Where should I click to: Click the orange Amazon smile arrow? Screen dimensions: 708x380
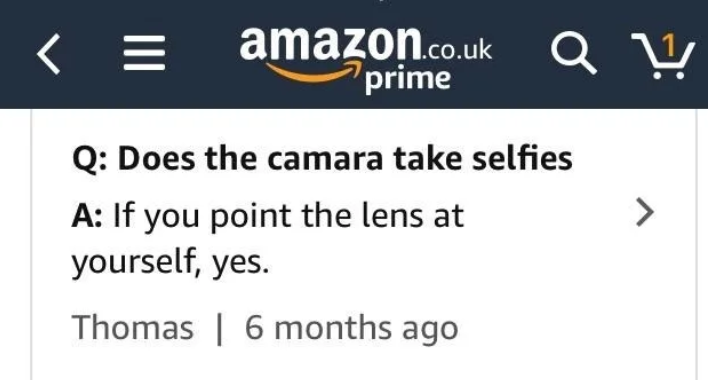[x=314, y=72]
